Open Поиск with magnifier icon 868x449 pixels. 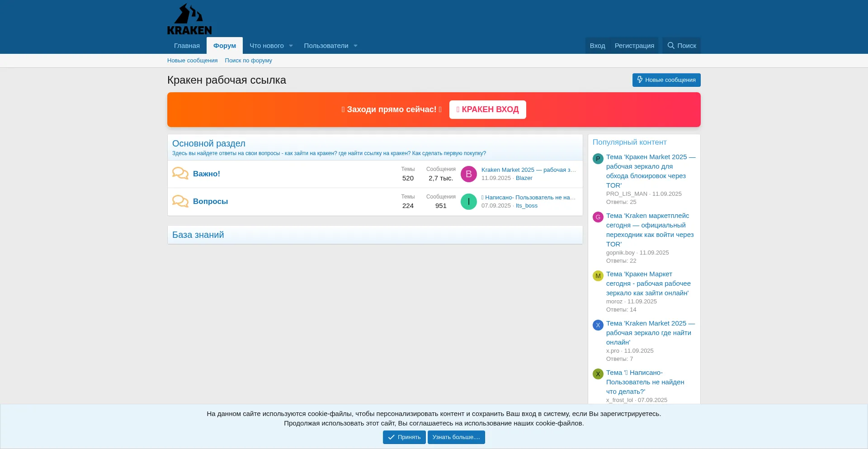point(682,46)
